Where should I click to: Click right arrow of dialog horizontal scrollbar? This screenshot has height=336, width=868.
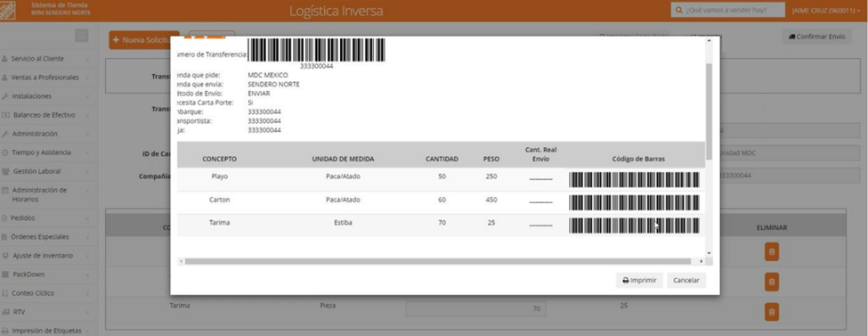click(702, 261)
